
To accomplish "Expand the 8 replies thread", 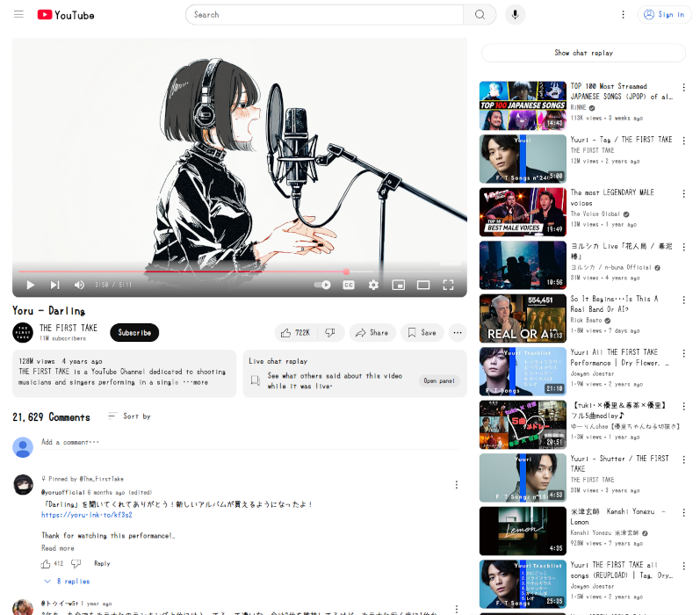I will (x=67, y=582).
